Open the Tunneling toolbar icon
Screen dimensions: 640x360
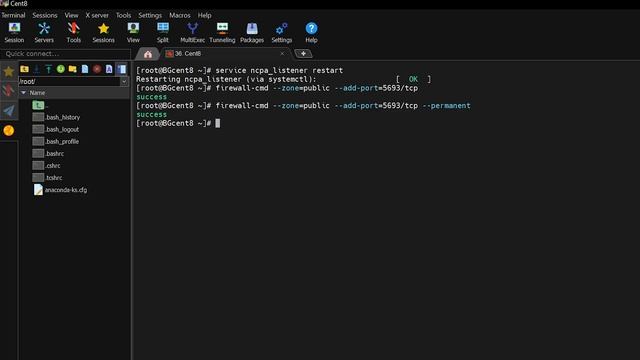pyautogui.click(x=222, y=33)
